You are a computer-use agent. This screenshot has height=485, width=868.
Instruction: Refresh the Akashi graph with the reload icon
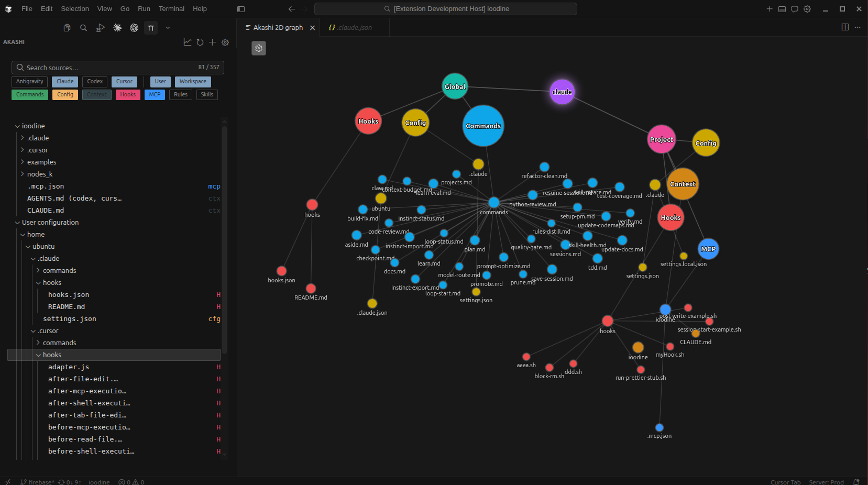[200, 42]
